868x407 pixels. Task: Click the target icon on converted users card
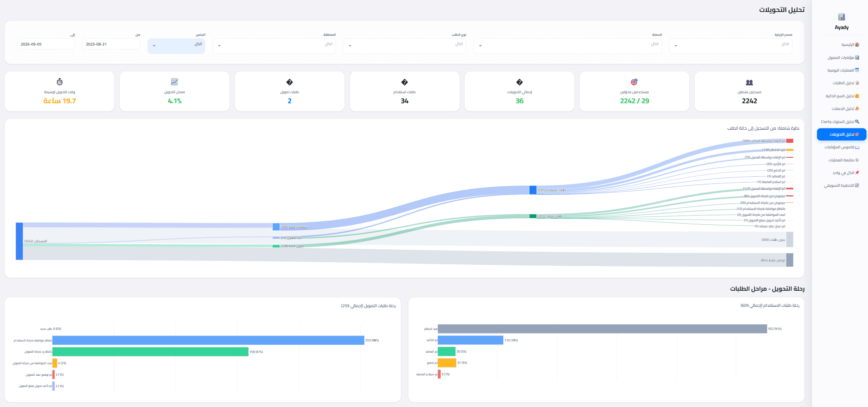(634, 82)
